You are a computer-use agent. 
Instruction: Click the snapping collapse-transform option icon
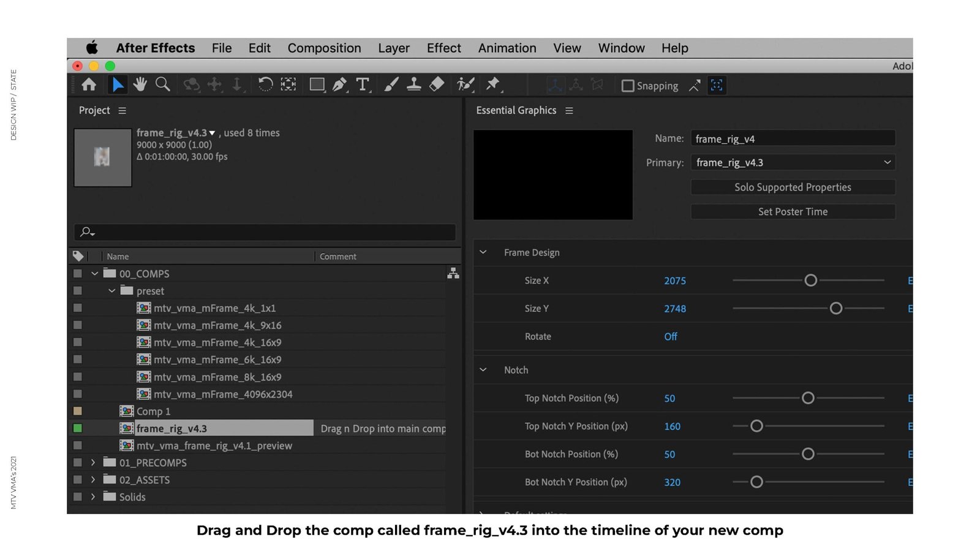point(695,86)
